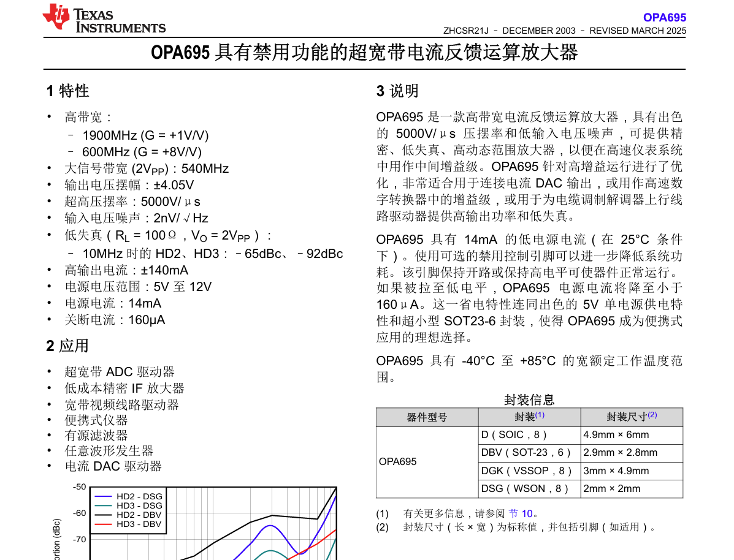
Task: Click the '任意波形发生器' application item
Action: tap(109, 450)
